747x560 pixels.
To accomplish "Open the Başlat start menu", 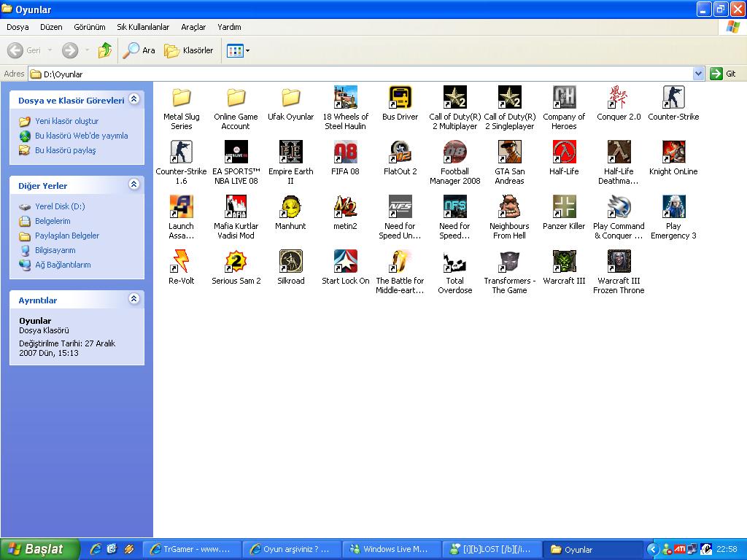I will [x=39, y=549].
